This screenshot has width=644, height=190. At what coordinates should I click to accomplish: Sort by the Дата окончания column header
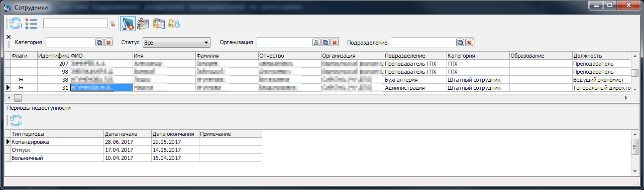pos(175,134)
